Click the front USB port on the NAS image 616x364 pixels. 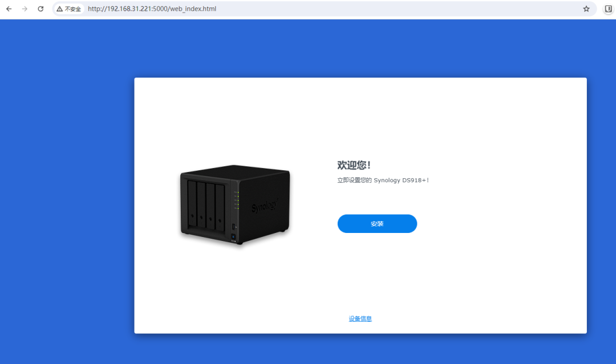pyautogui.click(x=233, y=228)
